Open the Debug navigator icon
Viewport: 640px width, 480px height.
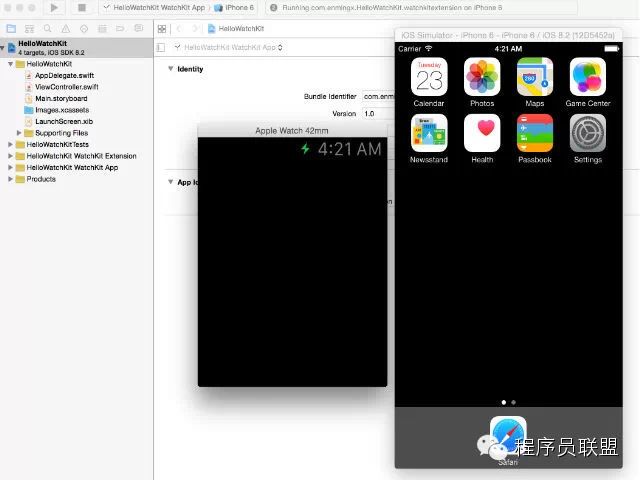pyautogui.click(x=102, y=29)
